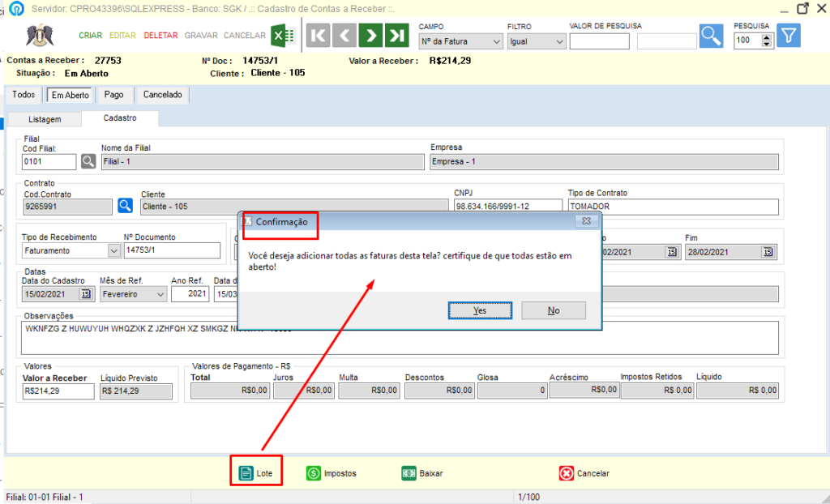
Task: Go to the previous record
Action: [344, 36]
